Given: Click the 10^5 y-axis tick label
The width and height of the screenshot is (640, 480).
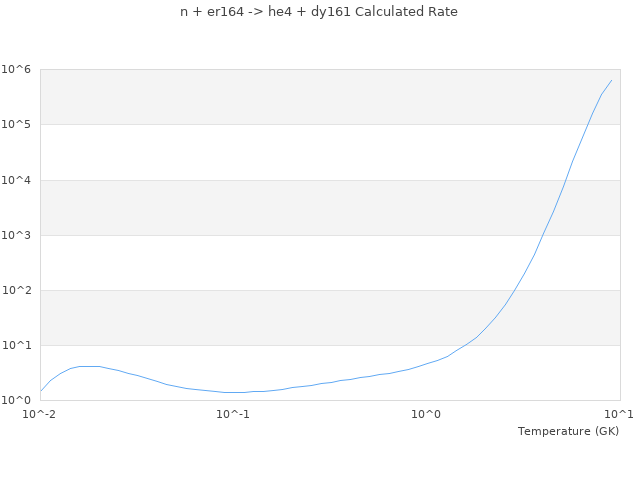Looking at the screenshot, I should [17, 124].
